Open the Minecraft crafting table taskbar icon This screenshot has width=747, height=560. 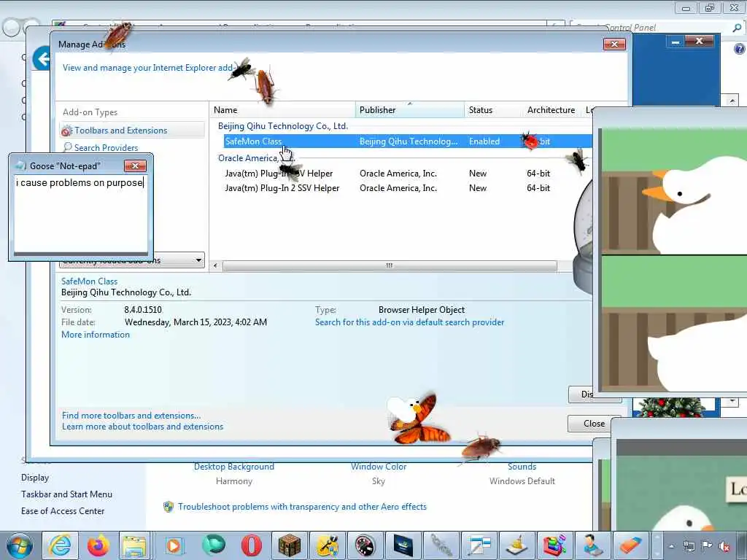289,545
